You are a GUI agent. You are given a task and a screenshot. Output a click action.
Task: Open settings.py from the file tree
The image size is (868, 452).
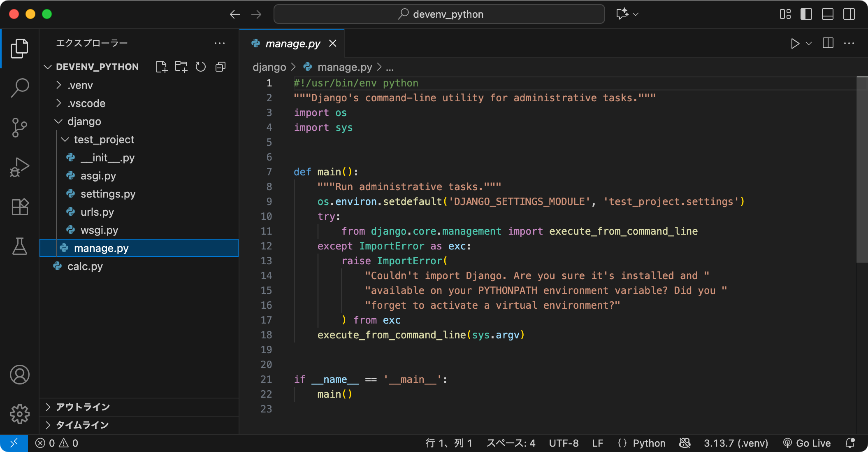(x=108, y=194)
